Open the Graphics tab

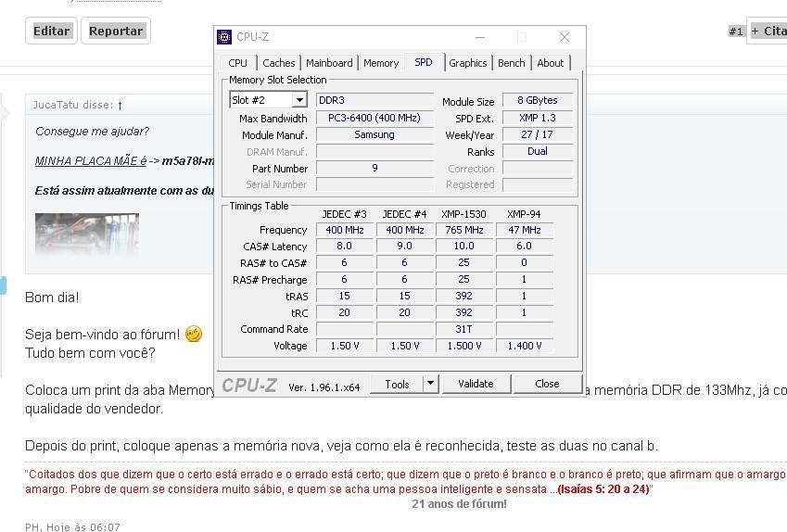(468, 63)
